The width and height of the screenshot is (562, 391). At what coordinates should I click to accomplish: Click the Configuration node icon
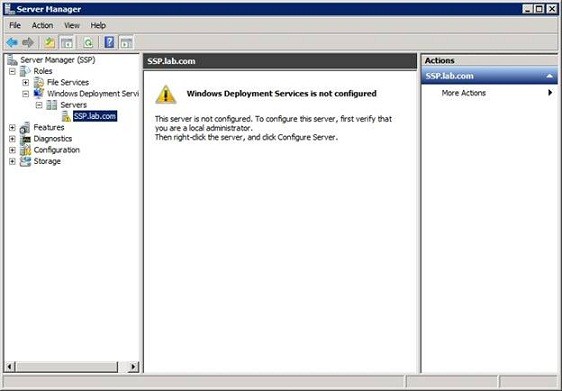(25, 150)
